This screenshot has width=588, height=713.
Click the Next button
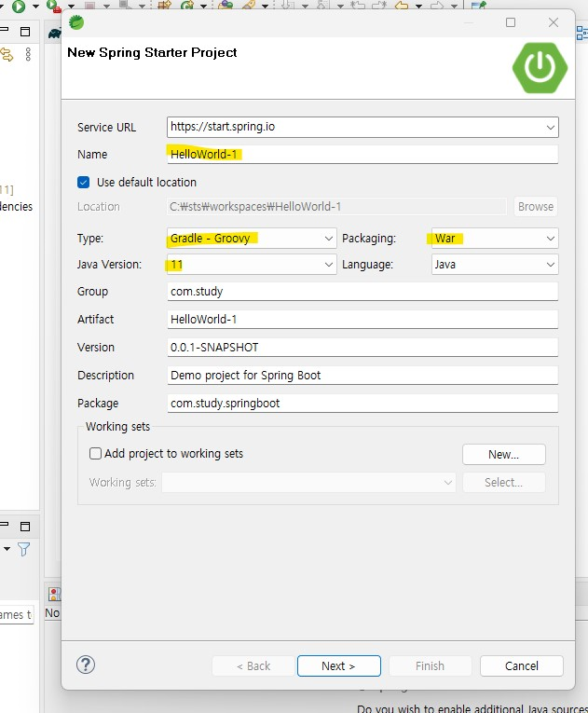point(339,665)
